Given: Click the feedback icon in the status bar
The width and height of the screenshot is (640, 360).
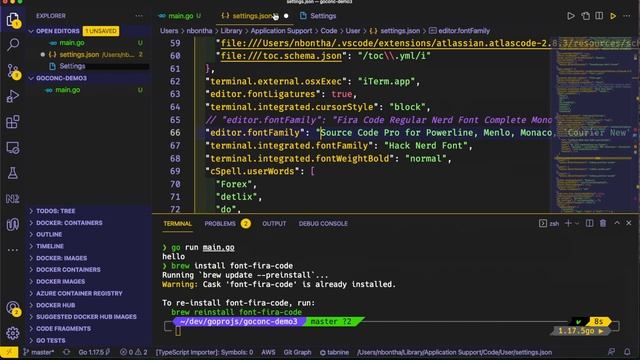Looking at the screenshot, I should (611, 352).
